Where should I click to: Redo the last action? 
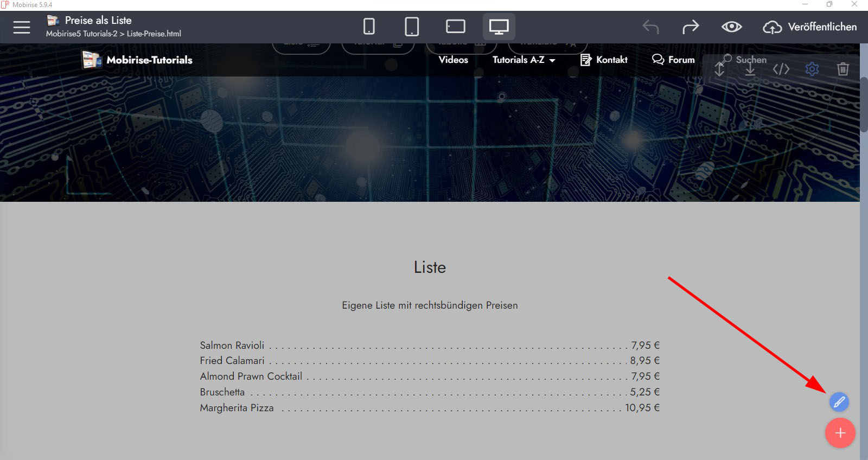[691, 27]
